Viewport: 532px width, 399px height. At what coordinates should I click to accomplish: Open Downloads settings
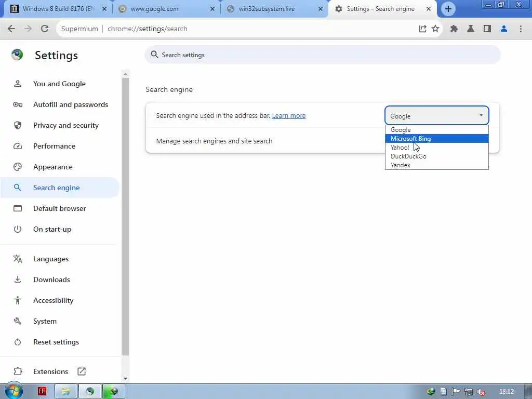(59, 280)
